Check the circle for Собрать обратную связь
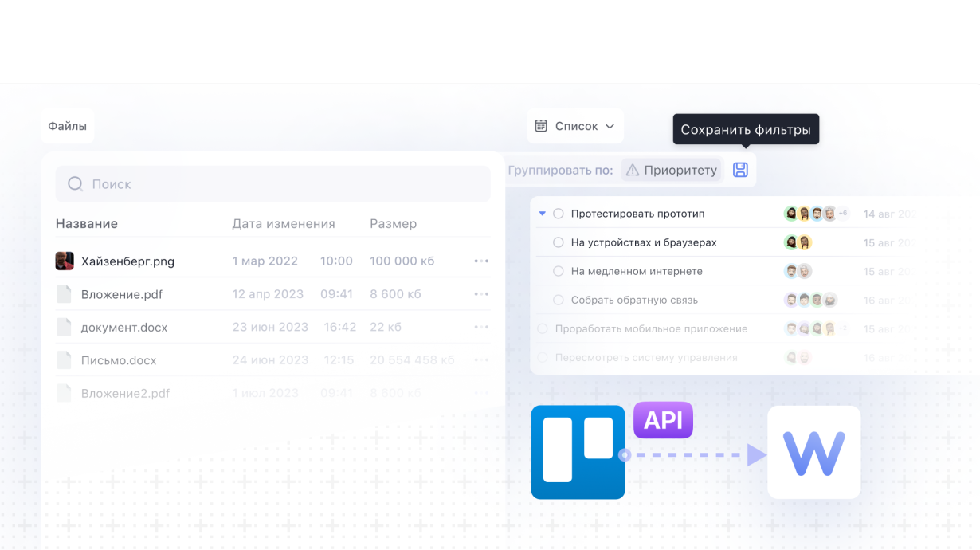Image resolution: width=980 pixels, height=550 pixels. coord(559,300)
